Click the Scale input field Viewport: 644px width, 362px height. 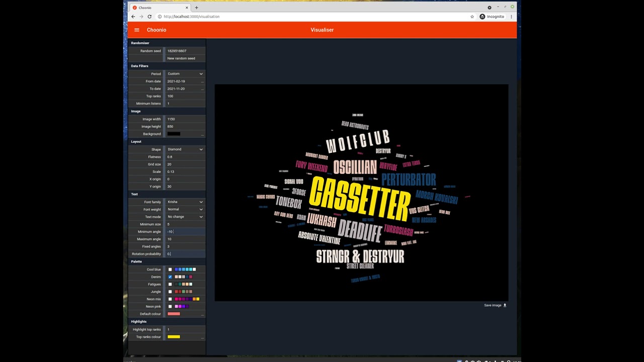[x=185, y=171]
